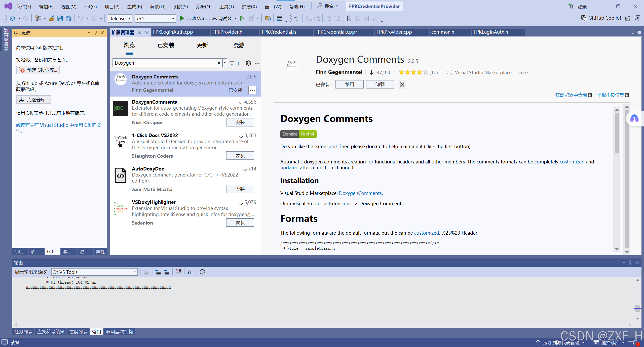Open extension manager settings gear icon
The image size is (644, 347).
pyautogui.click(x=248, y=63)
